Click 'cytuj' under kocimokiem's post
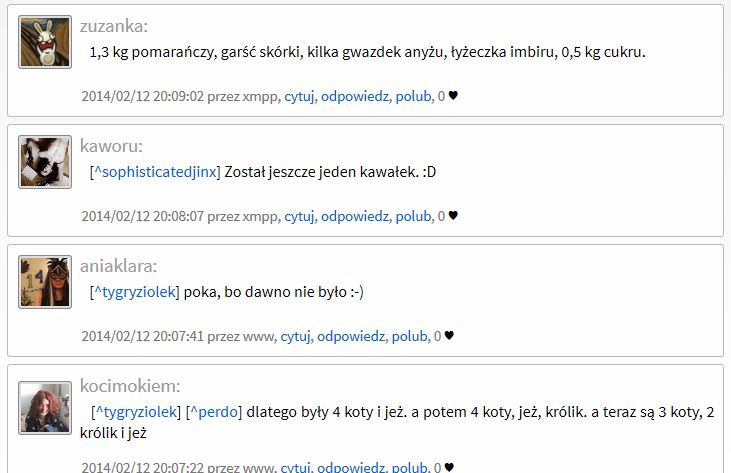This screenshot has height=473, width=731. click(296, 467)
